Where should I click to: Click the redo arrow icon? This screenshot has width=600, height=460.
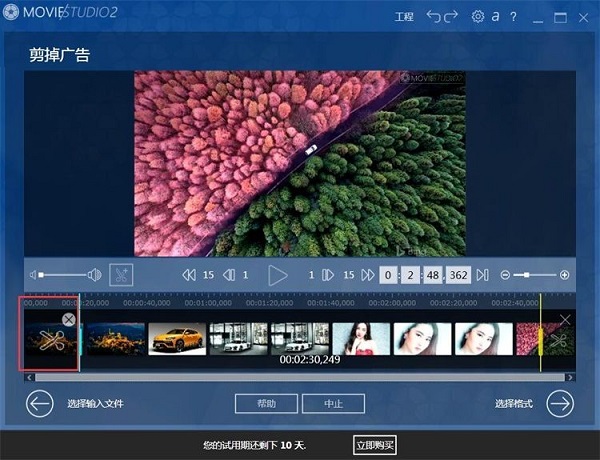click(x=451, y=16)
